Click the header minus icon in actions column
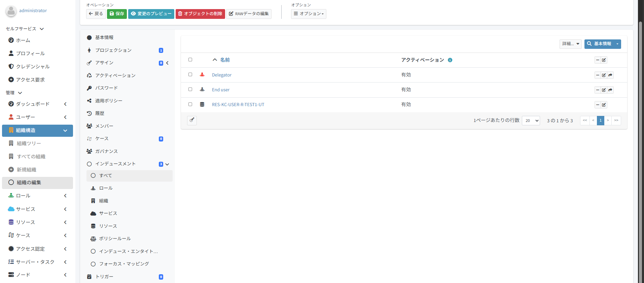 point(598,60)
